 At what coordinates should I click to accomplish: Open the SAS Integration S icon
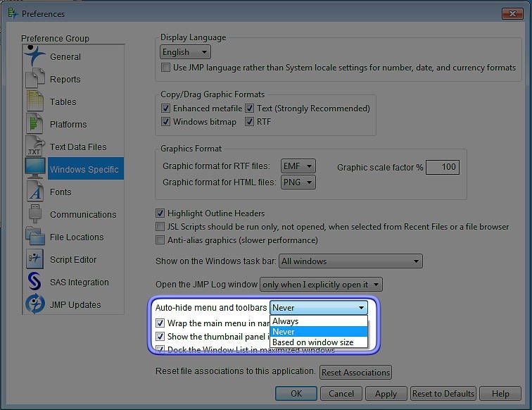[35, 282]
